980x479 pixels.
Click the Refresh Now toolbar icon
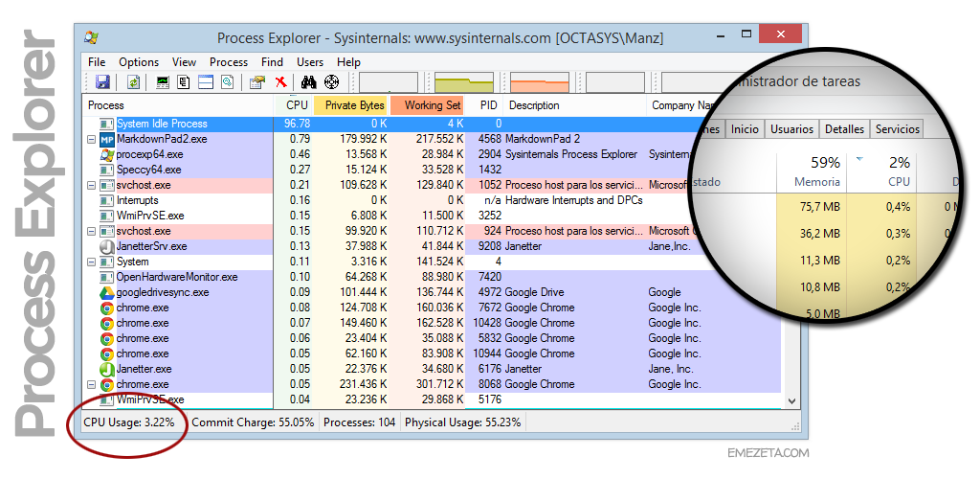[x=132, y=82]
